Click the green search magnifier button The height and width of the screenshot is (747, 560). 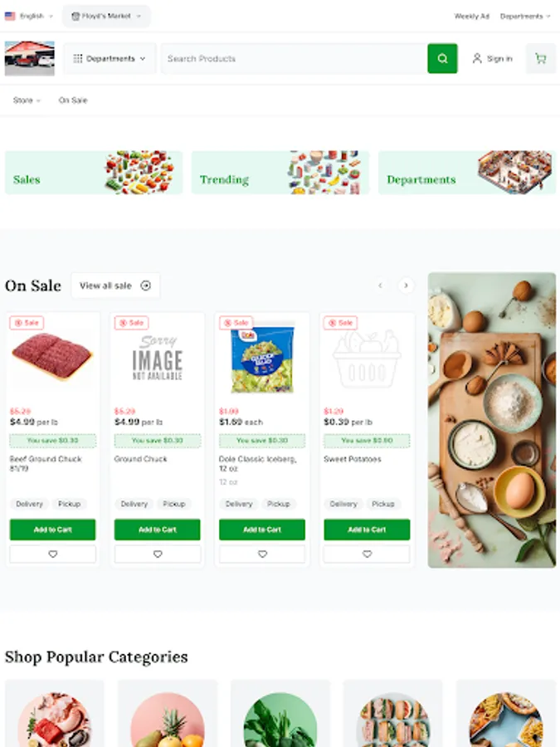coord(442,59)
